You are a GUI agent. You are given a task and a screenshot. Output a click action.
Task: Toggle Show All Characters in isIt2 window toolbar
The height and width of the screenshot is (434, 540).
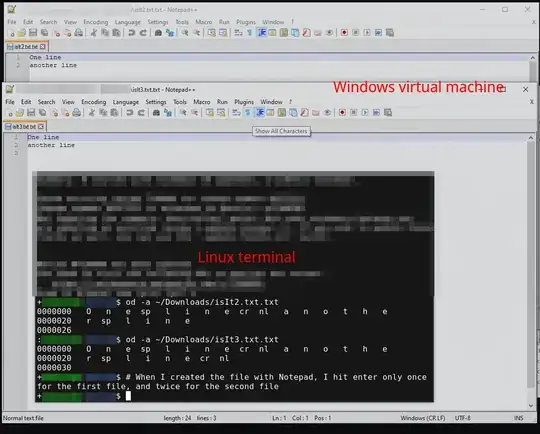click(250, 33)
